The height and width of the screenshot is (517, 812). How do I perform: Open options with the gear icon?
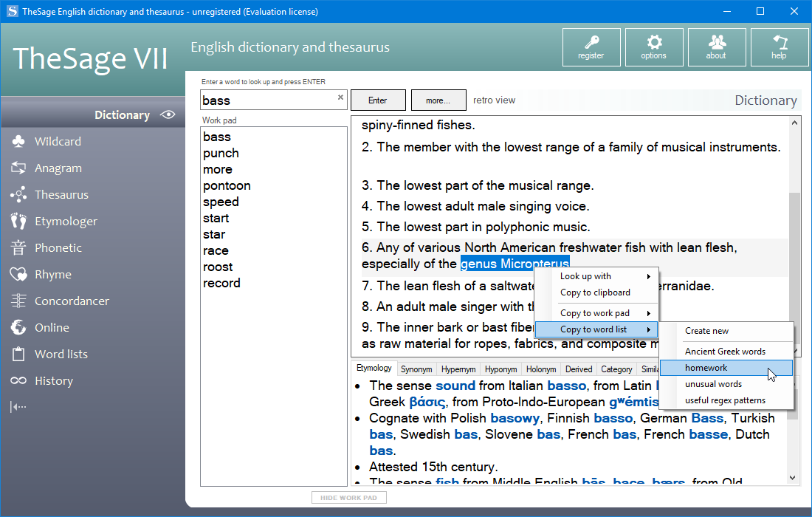pyautogui.click(x=654, y=41)
